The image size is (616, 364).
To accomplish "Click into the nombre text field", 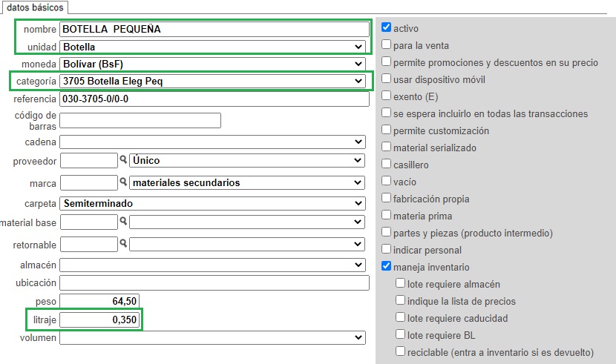I will pyautogui.click(x=214, y=29).
